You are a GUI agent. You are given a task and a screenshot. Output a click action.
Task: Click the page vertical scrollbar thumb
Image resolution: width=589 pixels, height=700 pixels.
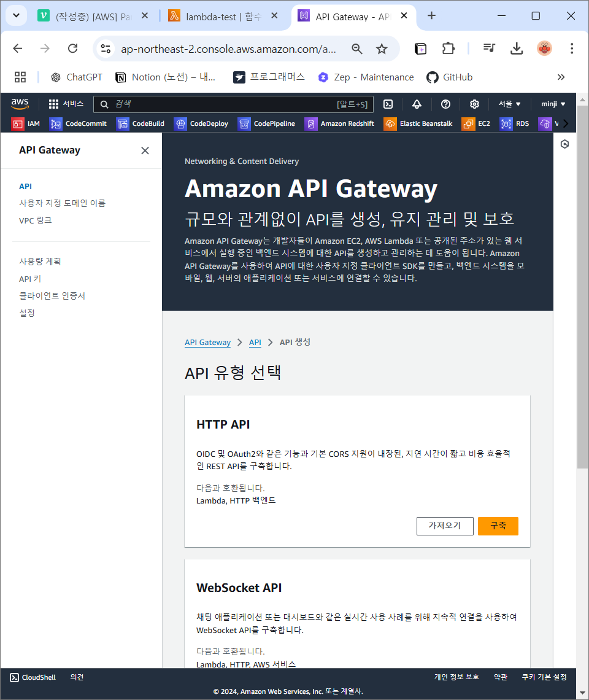[582, 286]
